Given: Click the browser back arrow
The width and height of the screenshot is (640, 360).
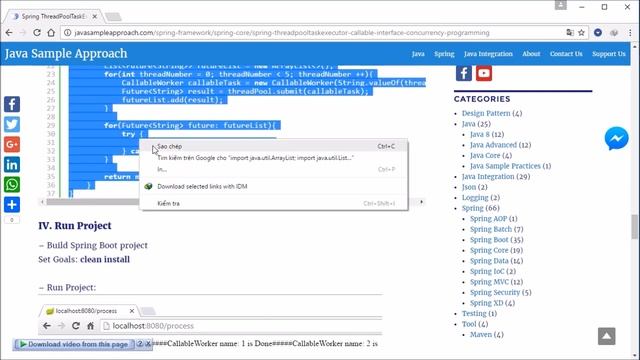Looking at the screenshot, I should pos(9,33).
